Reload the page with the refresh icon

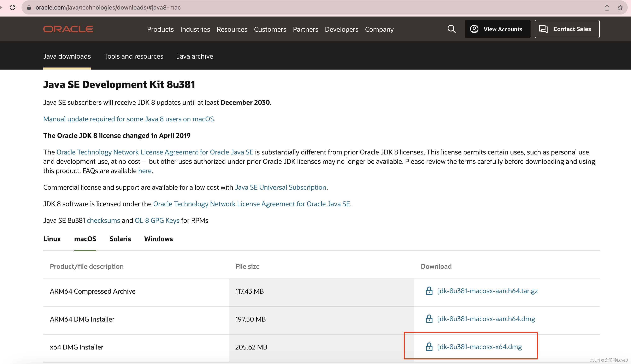[x=12, y=7]
